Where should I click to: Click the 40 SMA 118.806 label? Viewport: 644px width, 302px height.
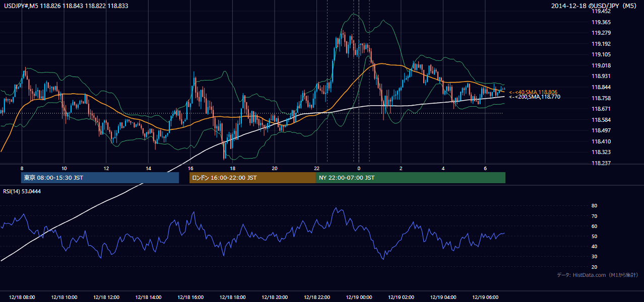(x=533, y=92)
